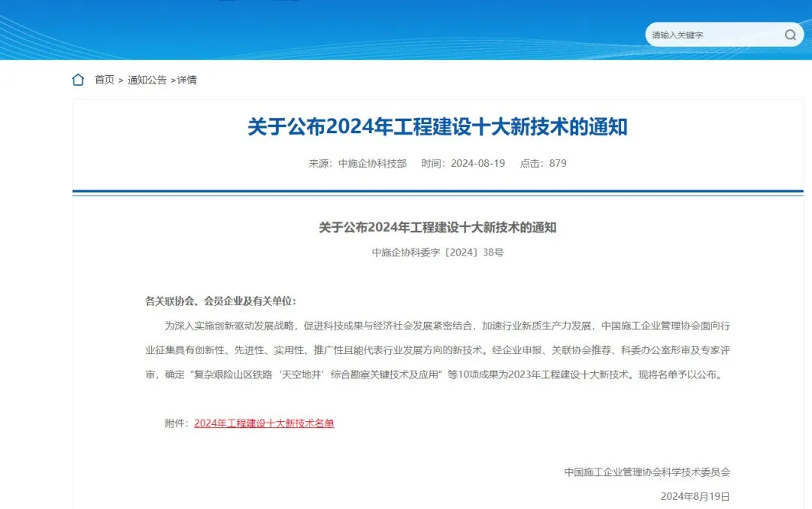This screenshot has width=812, height=509.
Task: Click the bold gray article subtitle
Action: coord(438,227)
